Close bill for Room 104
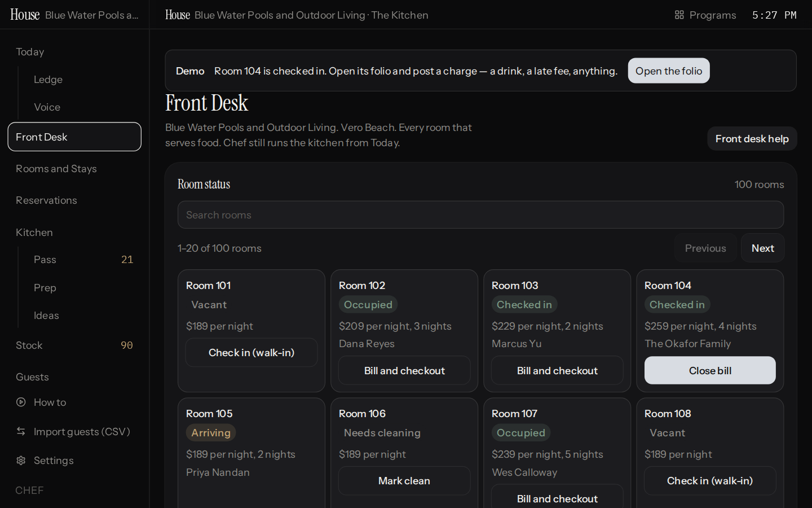This screenshot has width=812, height=508. pos(710,370)
